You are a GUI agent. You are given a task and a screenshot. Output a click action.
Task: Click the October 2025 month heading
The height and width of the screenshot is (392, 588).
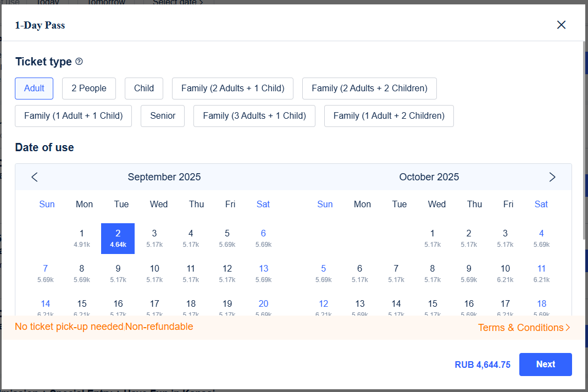click(x=429, y=177)
